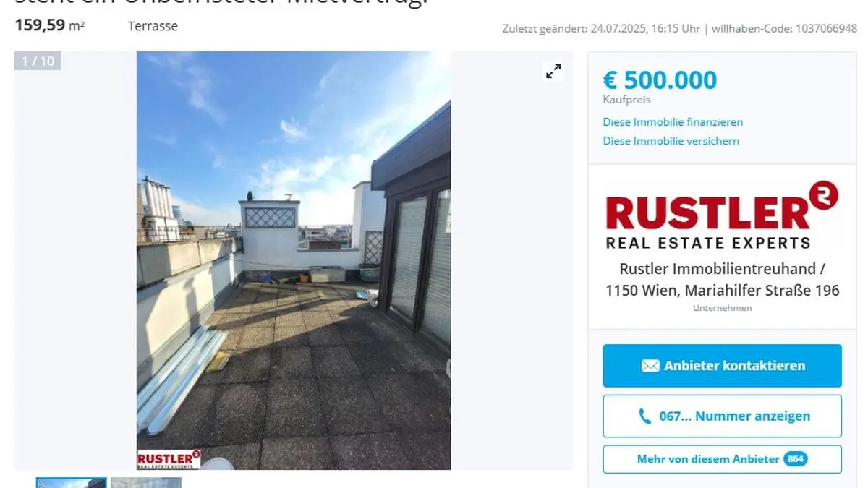Click the € 500.000 purchase price
This screenshot has height=488, width=868.
(x=660, y=80)
